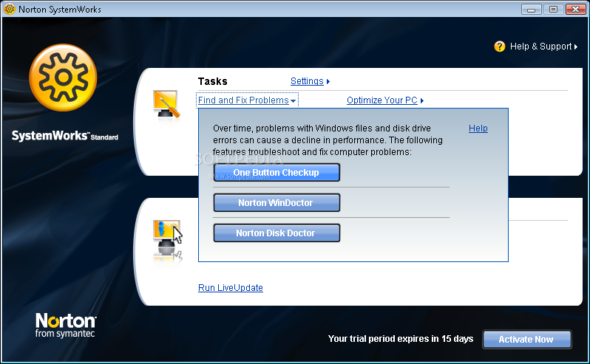Close the Norton SystemWorks window

coord(576,9)
